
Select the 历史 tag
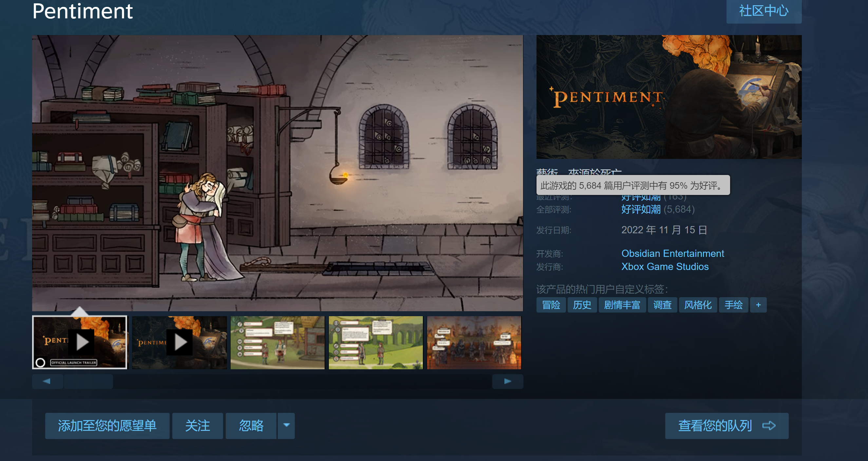582,305
